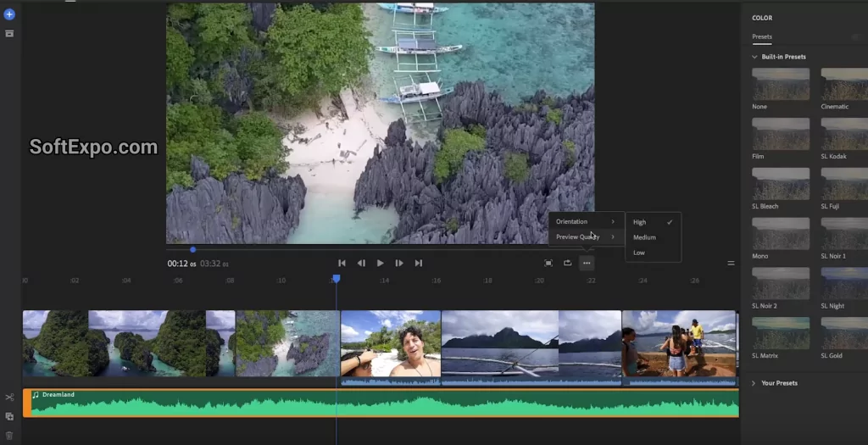Open the Preview Quality submenu
This screenshot has height=445, width=868.
click(586, 236)
